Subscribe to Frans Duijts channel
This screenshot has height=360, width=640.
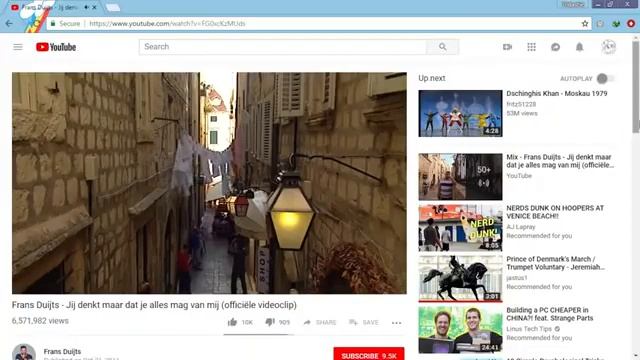click(x=369, y=354)
